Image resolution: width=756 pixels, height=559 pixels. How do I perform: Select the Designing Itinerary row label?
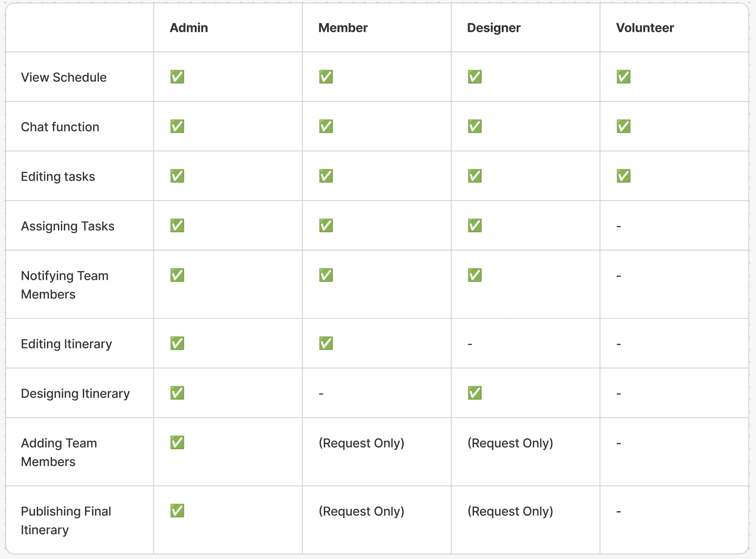(x=75, y=394)
